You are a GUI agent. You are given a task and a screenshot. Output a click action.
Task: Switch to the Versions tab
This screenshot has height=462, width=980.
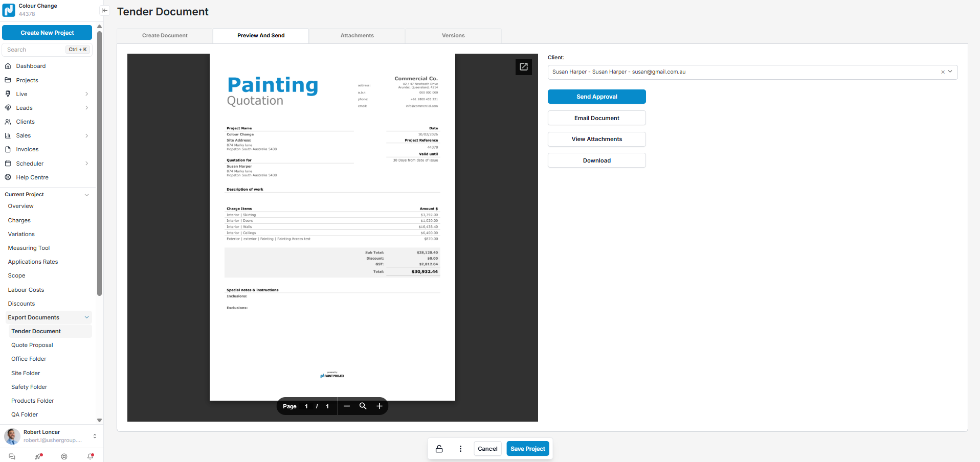(x=453, y=36)
